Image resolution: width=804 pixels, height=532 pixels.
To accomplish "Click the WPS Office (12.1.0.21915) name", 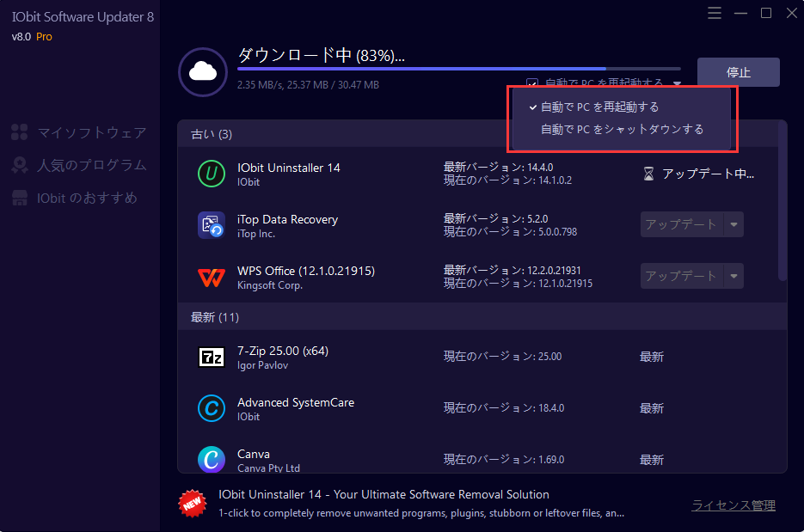I will click(306, 271).
